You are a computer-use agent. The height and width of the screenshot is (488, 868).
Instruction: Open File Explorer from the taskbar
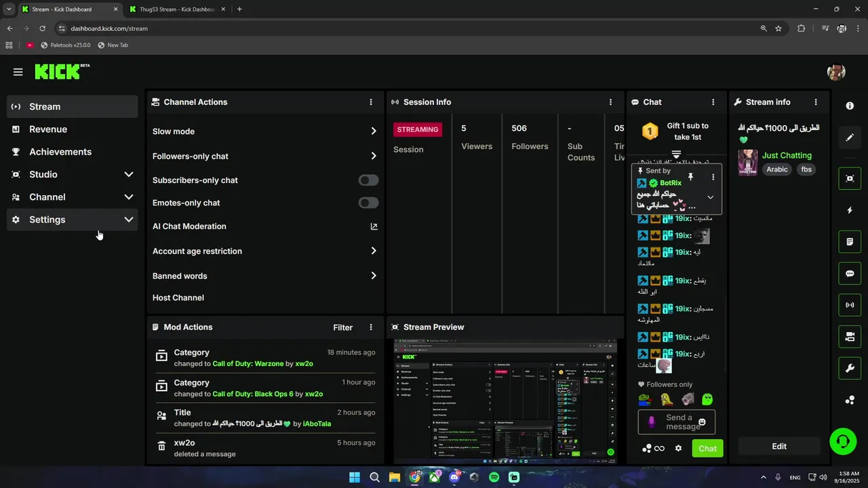[x=395, y=477]
